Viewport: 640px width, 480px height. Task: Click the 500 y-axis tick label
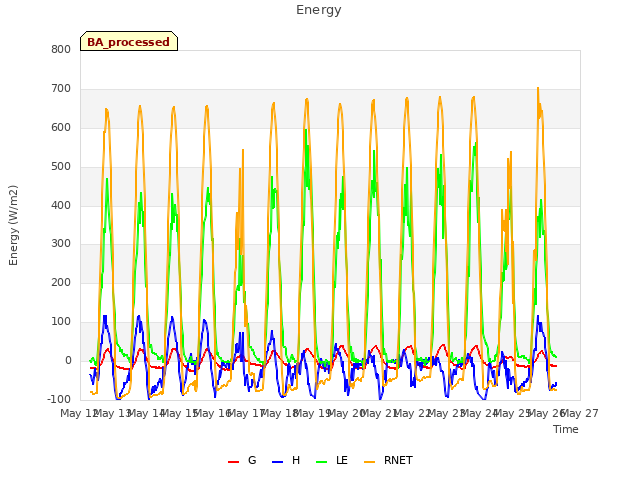[61, 167]
